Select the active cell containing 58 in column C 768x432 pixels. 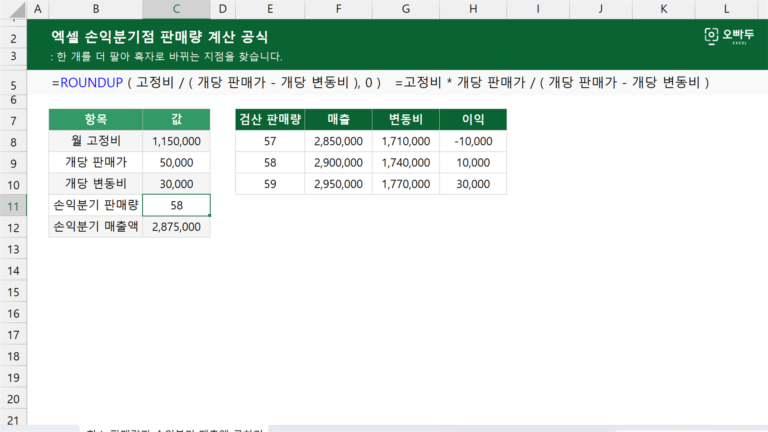pyautogui.click(x=176, y=205)
